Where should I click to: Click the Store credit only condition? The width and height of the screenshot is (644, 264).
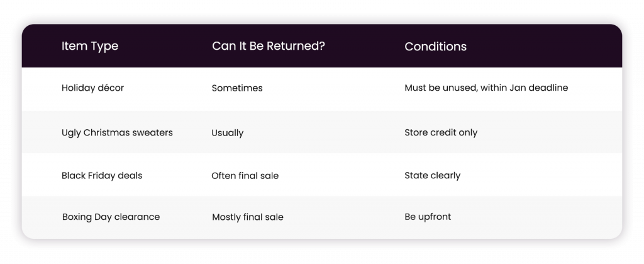click(x=441, y=132)
